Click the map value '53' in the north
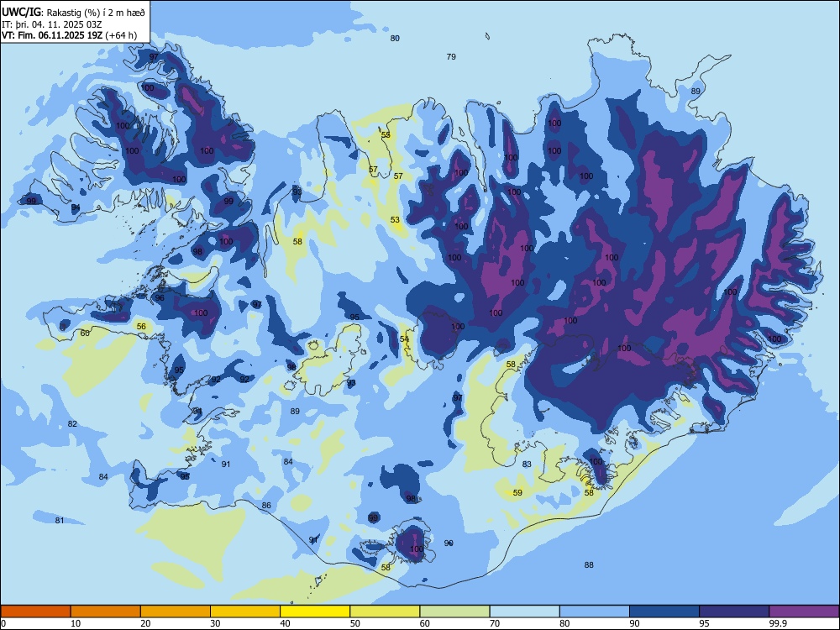 (395, 219)
